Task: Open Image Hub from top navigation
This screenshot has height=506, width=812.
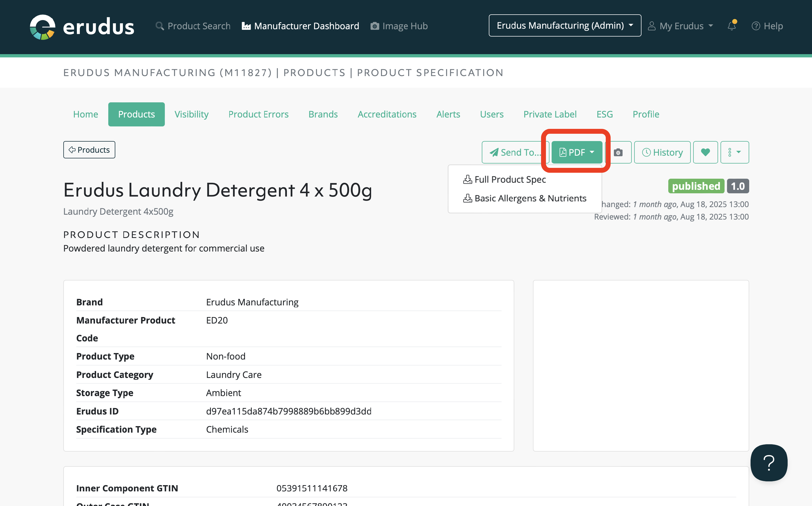Action: (399, 26)
